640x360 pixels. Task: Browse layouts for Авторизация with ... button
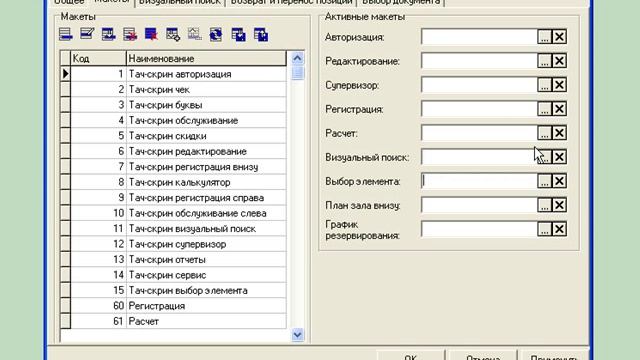pyautogui.click(x=544, y=37)
